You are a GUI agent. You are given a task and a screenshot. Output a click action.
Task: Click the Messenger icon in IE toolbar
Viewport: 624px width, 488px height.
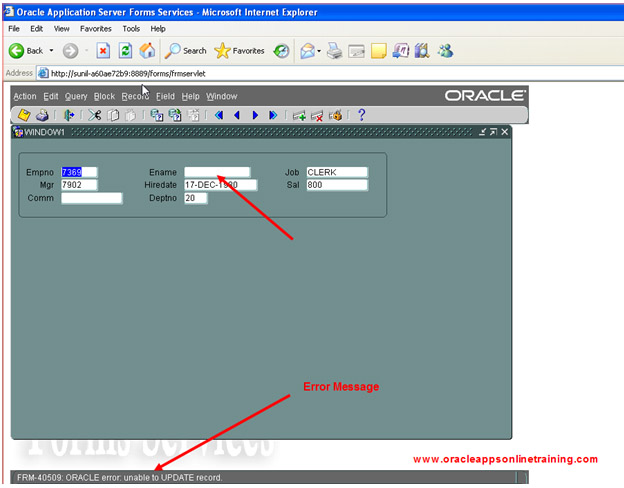tap(445, 51)
